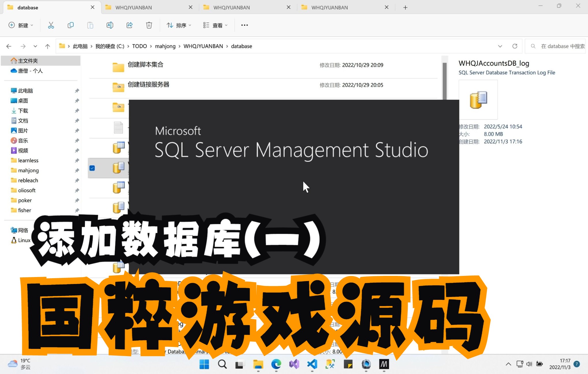The width and height of the screenshot is (588, 374).
Task: Open the clock and date panel
Action: [560, 364]
